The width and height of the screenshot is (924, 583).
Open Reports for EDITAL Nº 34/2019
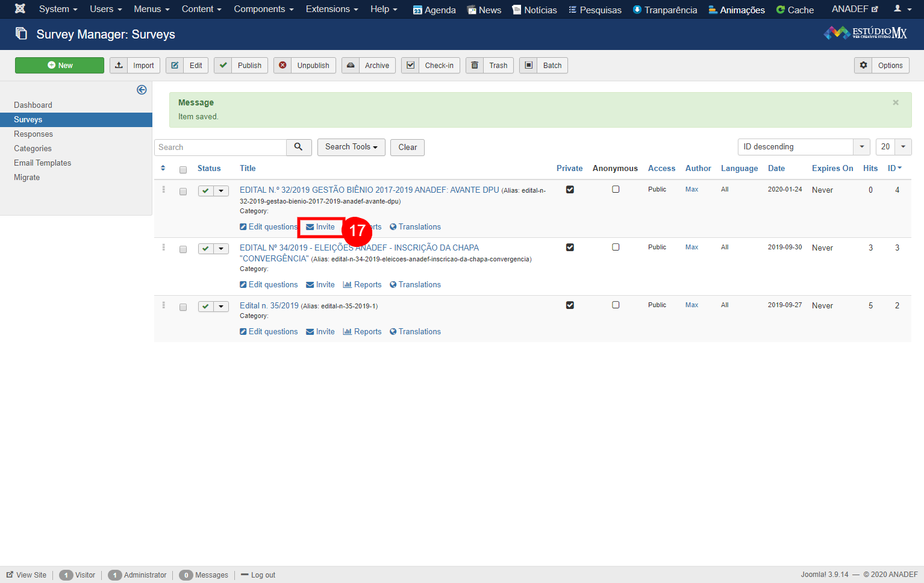tap(362, 285)
